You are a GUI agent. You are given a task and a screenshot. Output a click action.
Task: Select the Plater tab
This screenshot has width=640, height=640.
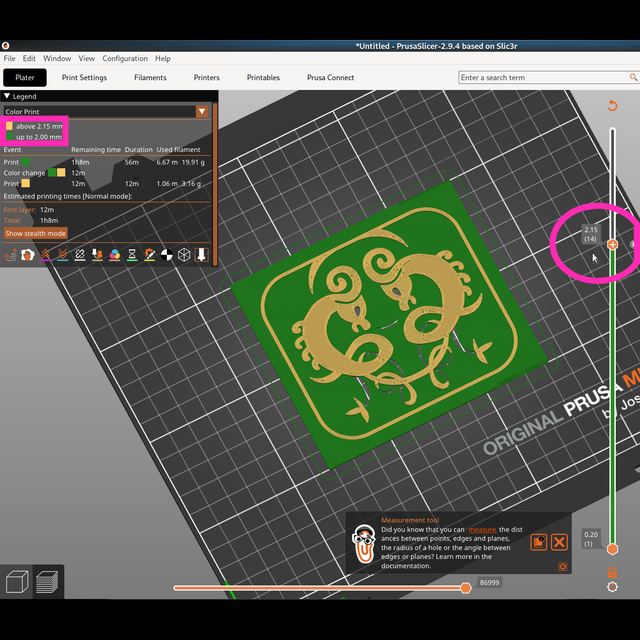tap(25, 78)
